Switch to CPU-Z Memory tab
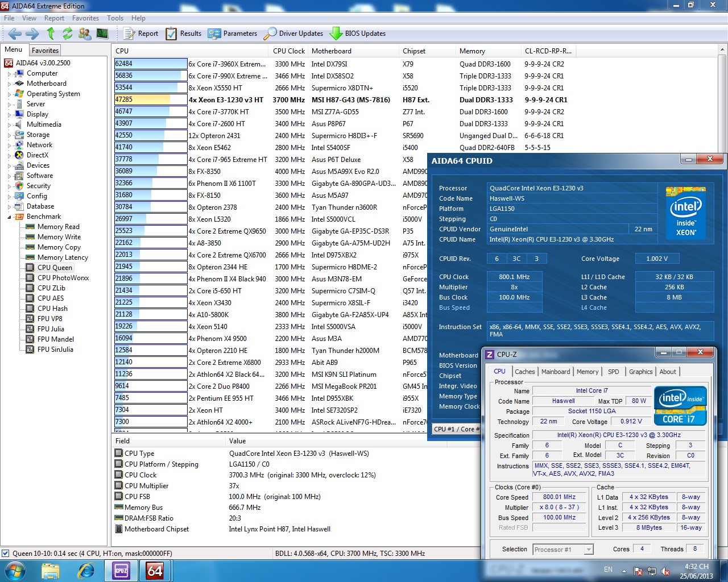Viewport: 728px width, 582px height. click(588, 372)
